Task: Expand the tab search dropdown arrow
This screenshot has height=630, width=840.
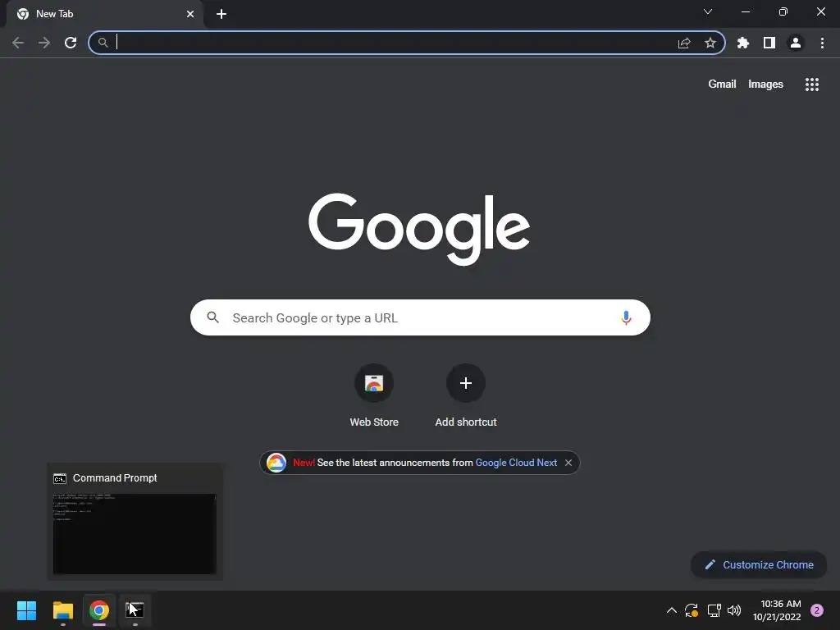Action: (x=708, y=11)
